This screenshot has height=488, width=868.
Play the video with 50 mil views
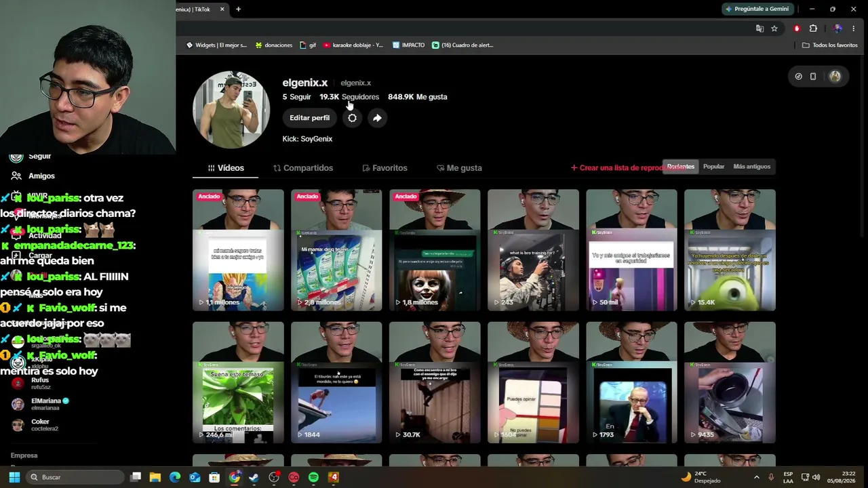pyautogui.click(x=631, y=250)
